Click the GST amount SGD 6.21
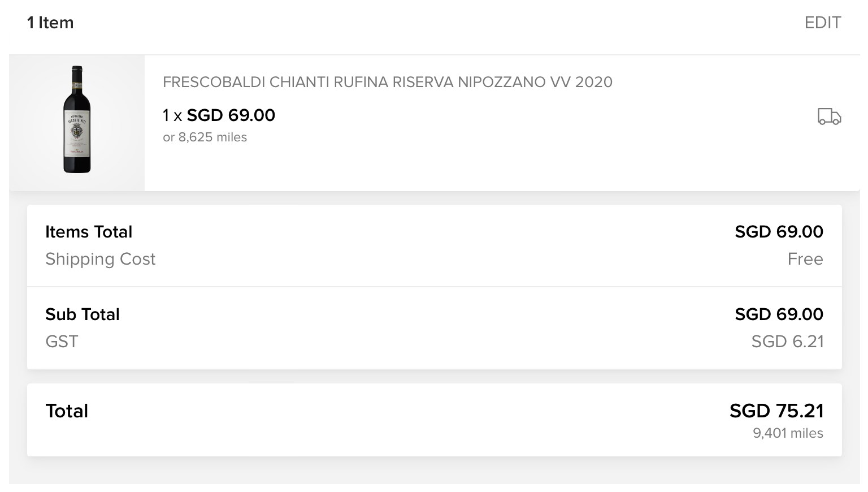 [787, 342]
